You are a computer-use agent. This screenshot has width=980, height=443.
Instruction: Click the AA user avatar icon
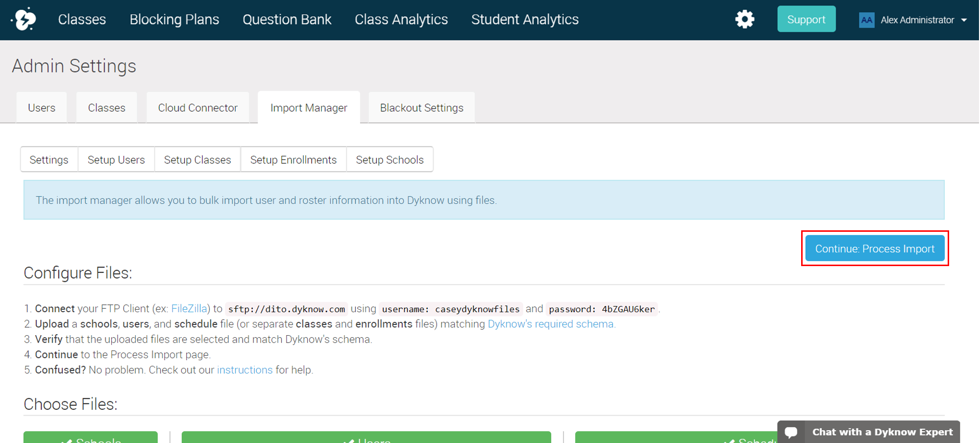coord(866,20)
